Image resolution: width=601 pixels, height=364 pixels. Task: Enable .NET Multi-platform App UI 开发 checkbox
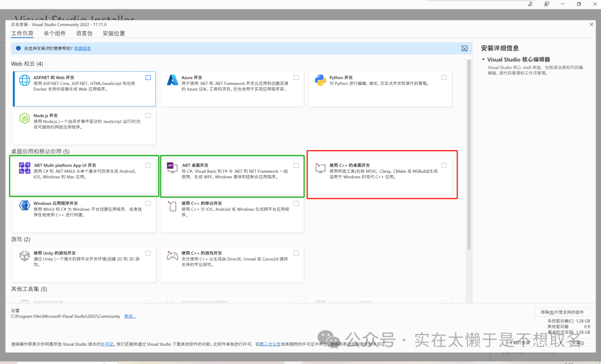(149, 166)
